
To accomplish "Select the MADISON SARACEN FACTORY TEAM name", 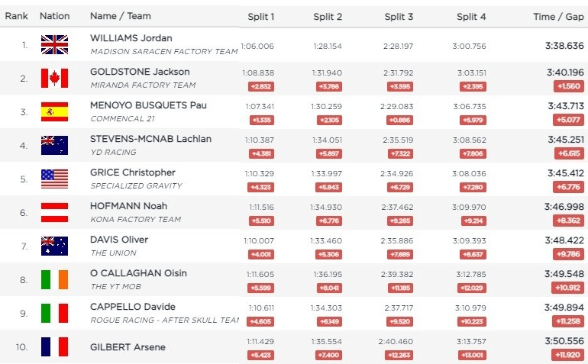I will pos(164,52).
